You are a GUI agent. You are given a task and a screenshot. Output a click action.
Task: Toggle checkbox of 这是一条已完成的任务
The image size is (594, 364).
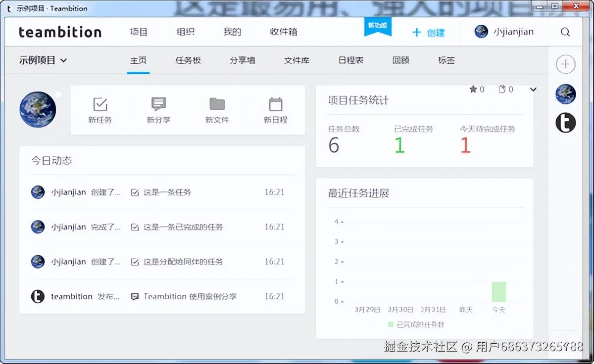pos(135,227)
